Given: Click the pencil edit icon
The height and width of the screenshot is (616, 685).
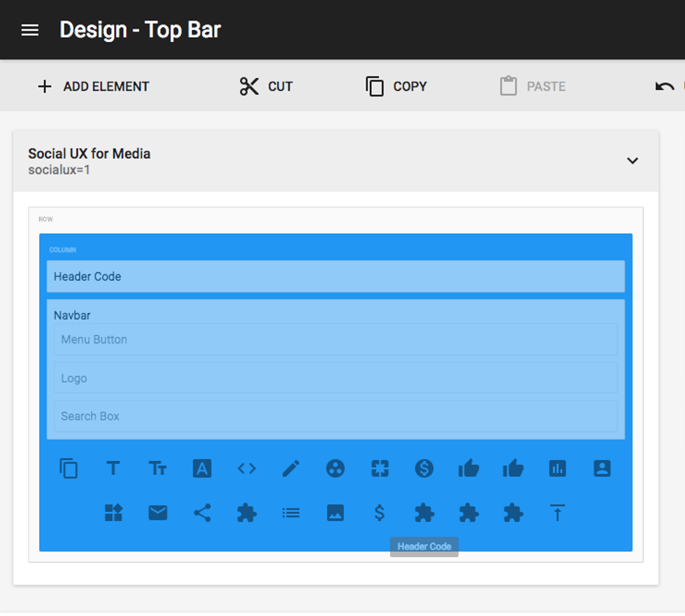Looking at the screenshot, I should coord(291,469).
